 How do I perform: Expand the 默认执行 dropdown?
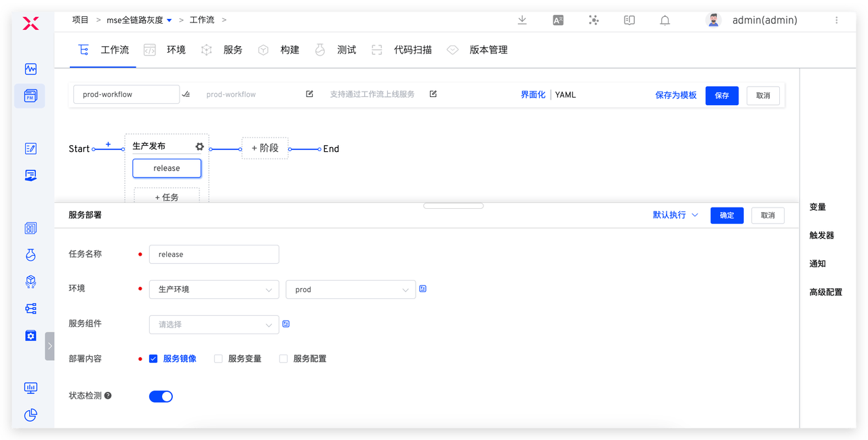675,215
